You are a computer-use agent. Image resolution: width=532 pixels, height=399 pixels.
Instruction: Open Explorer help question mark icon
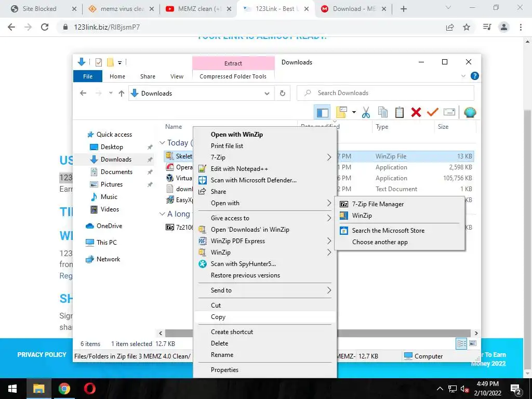tap(475, 76)
